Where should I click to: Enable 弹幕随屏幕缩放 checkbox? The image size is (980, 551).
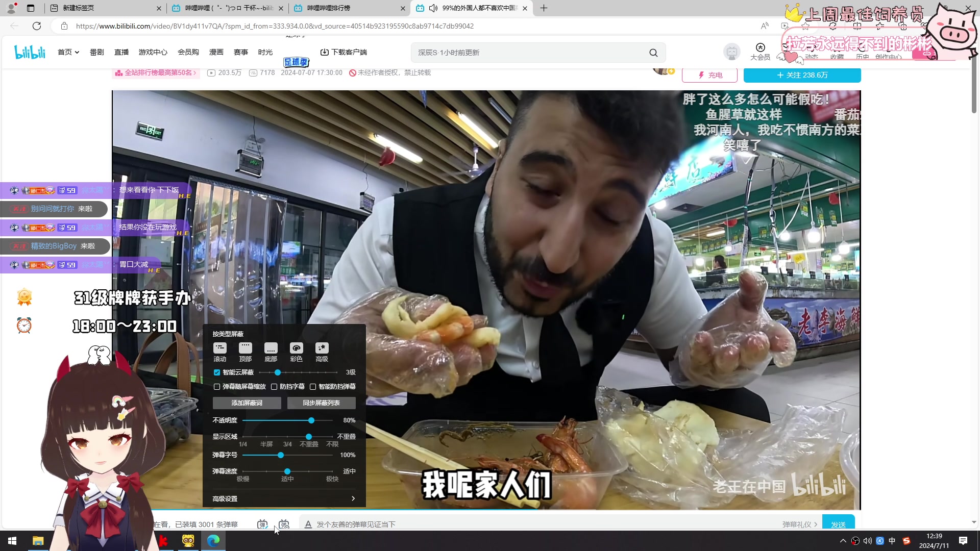pos(217,387)
